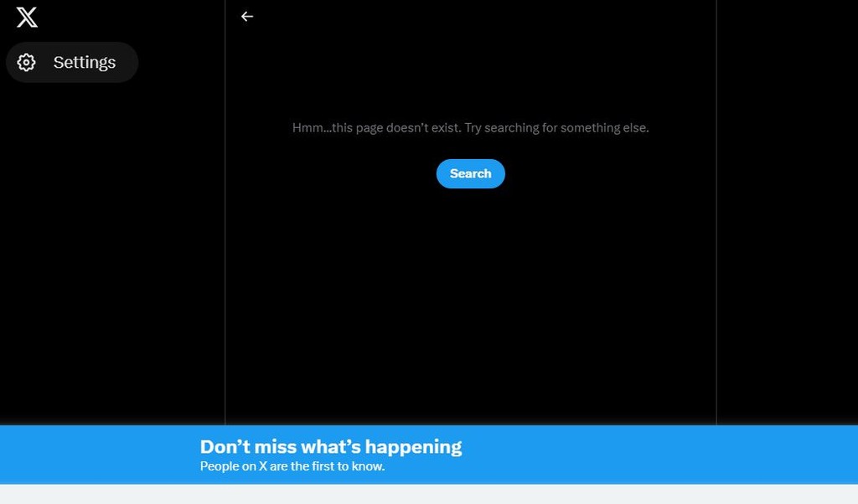
Task: Click the empty right-hand column of the page
Action: 787,212
